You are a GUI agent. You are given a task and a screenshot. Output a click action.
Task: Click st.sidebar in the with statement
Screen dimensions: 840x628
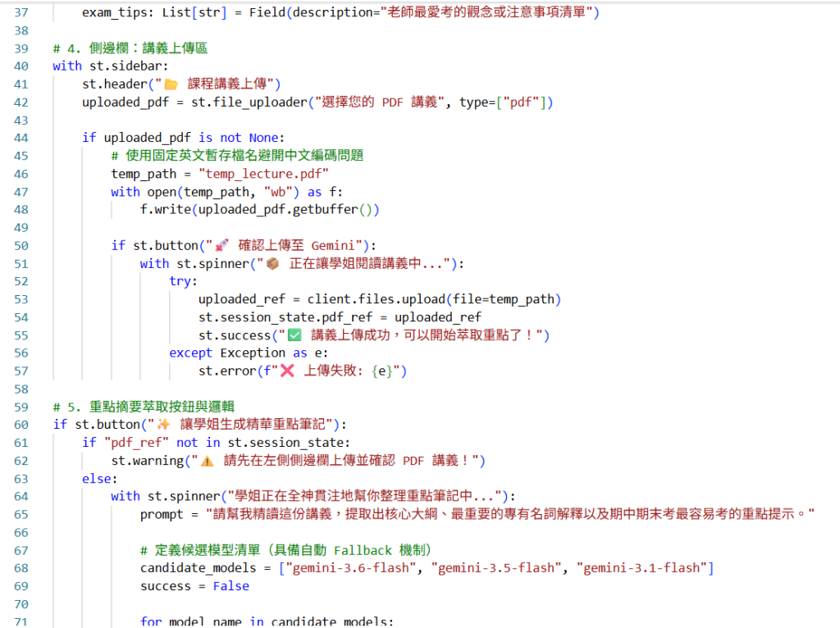(126, 66)
